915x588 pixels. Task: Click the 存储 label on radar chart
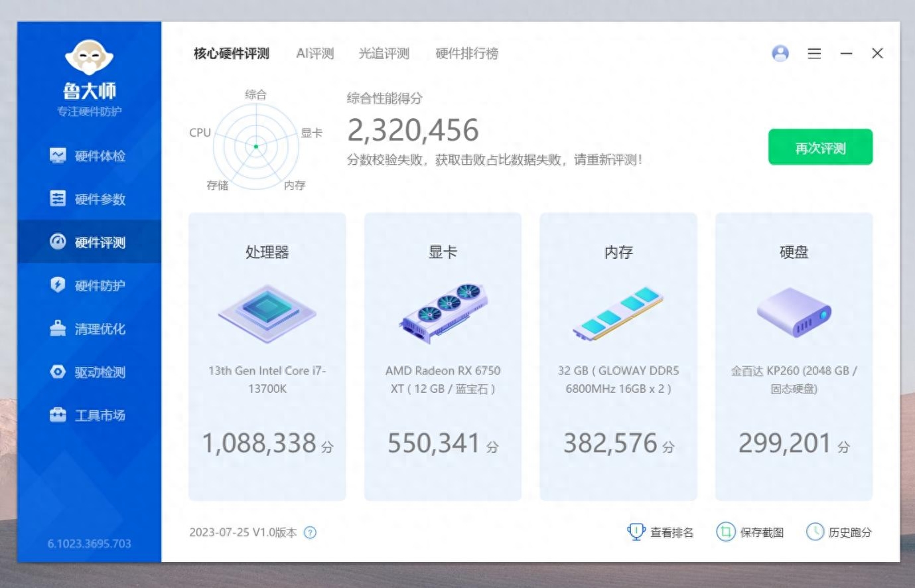(x=218, y=185)
